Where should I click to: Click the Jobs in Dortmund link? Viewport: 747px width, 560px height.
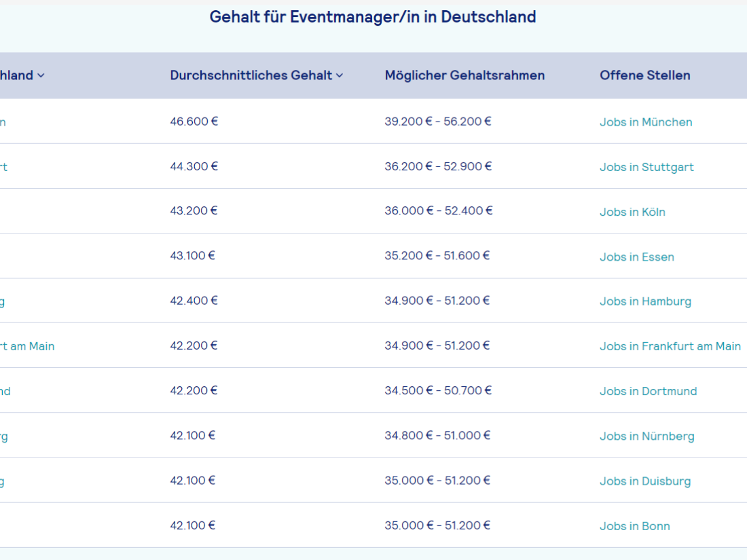tap(648, 391)
